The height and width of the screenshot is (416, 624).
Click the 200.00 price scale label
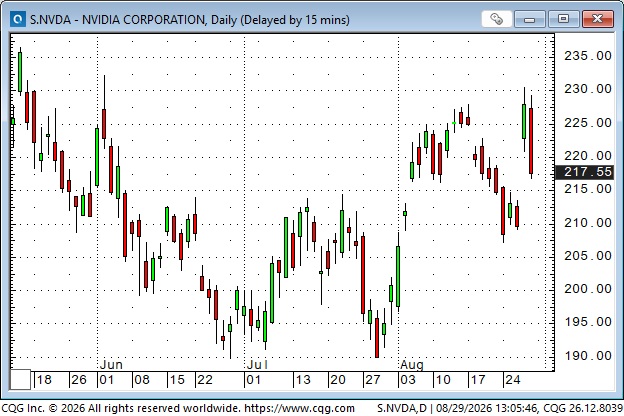587,289
